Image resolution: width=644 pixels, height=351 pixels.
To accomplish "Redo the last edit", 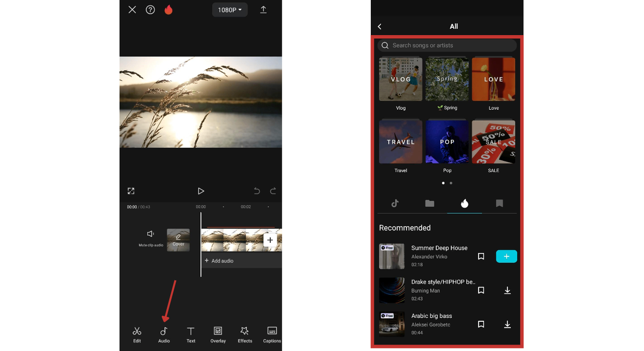I will (x=273, y=191).
